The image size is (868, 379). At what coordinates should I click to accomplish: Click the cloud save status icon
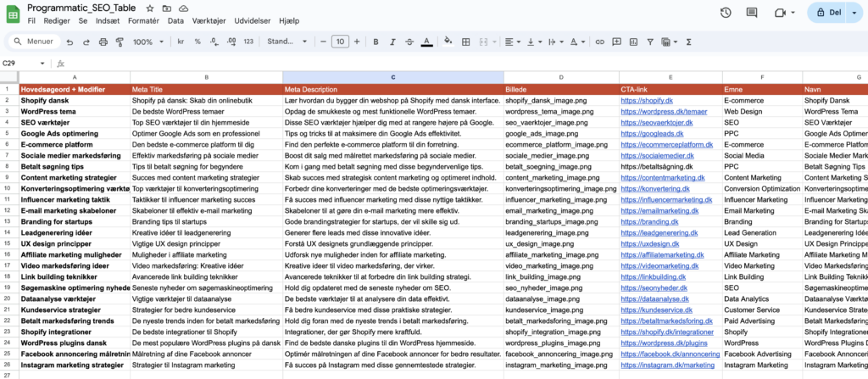click(x=184, y=8)
